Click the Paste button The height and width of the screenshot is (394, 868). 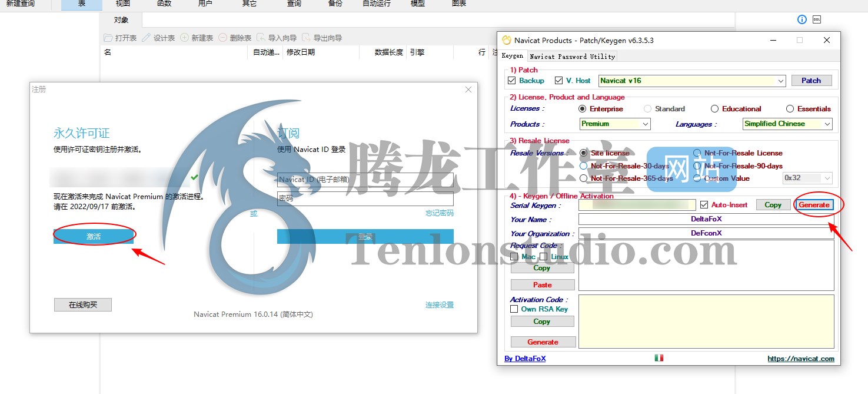pos(542,285)
